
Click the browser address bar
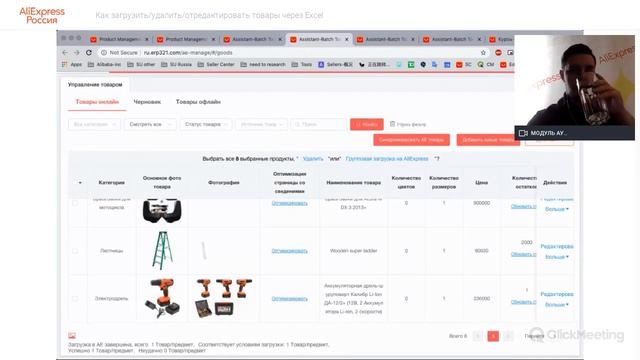click(290, 53)
